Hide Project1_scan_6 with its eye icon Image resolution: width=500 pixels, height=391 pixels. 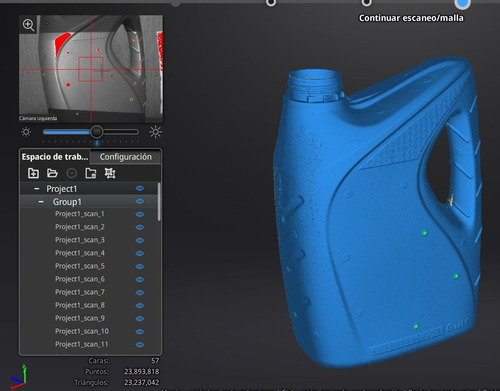pyautogui.click(x=140, y=279)
